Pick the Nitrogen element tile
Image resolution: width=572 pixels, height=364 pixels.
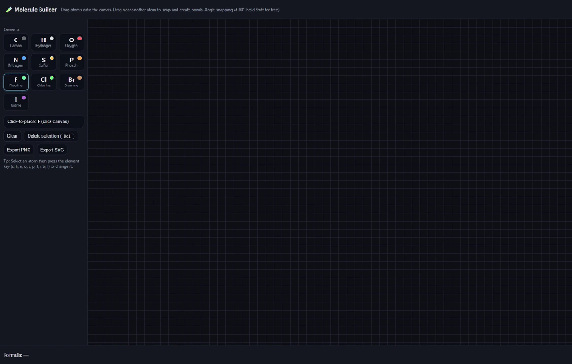pos(16,62)
